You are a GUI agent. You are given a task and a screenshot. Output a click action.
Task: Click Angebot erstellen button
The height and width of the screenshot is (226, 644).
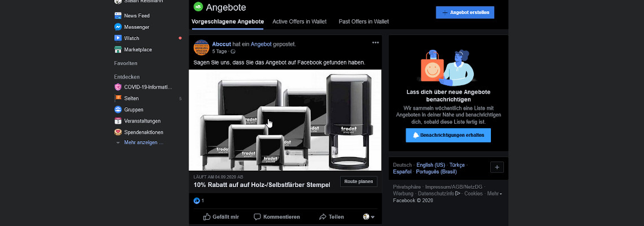pyautogui.click(x=465, y=12)
